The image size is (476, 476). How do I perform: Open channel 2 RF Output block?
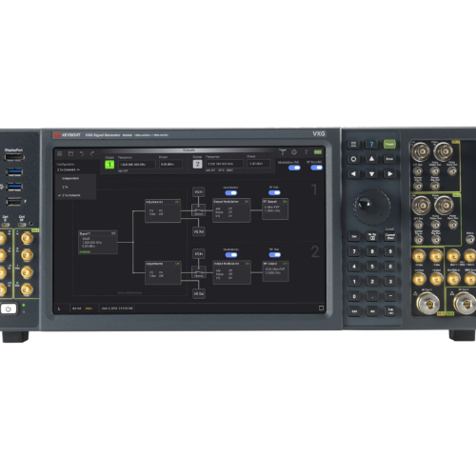pos(275,271)
